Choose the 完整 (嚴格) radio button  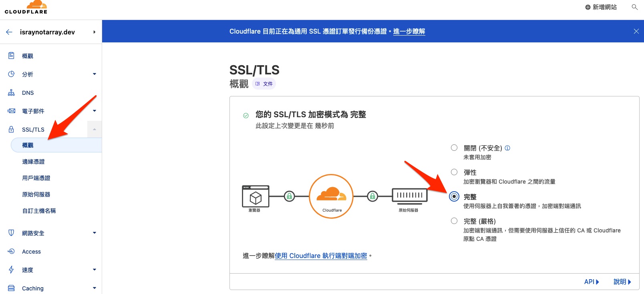coord(454,221)
